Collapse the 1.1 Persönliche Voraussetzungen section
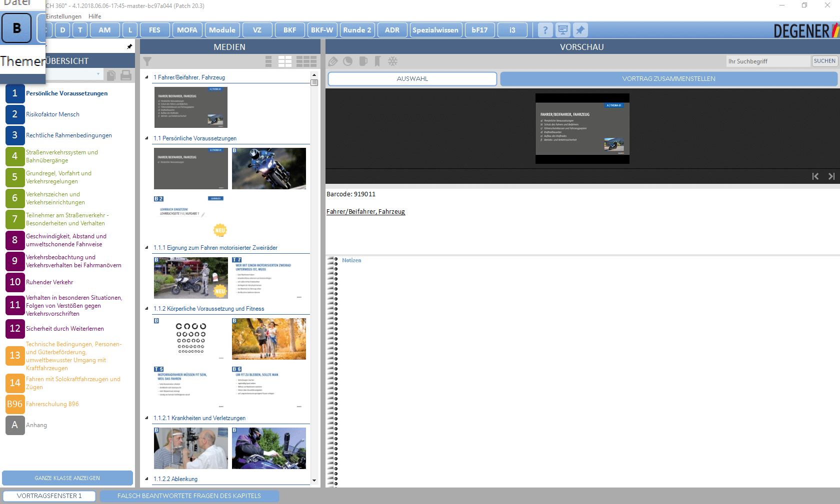The height and width of the screenshot is (504, 840). pyautogui.click(x=146, y=138)
